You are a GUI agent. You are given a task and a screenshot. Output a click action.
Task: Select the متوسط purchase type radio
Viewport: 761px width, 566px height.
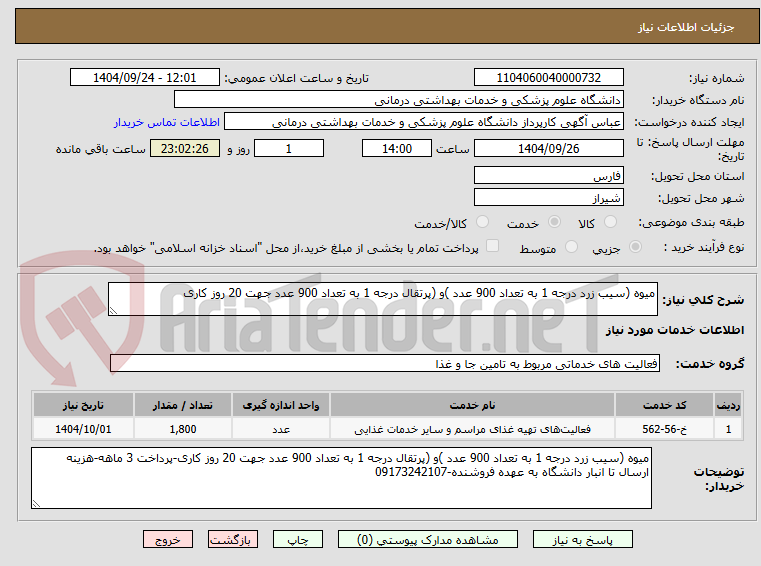[x=571, y=247]
